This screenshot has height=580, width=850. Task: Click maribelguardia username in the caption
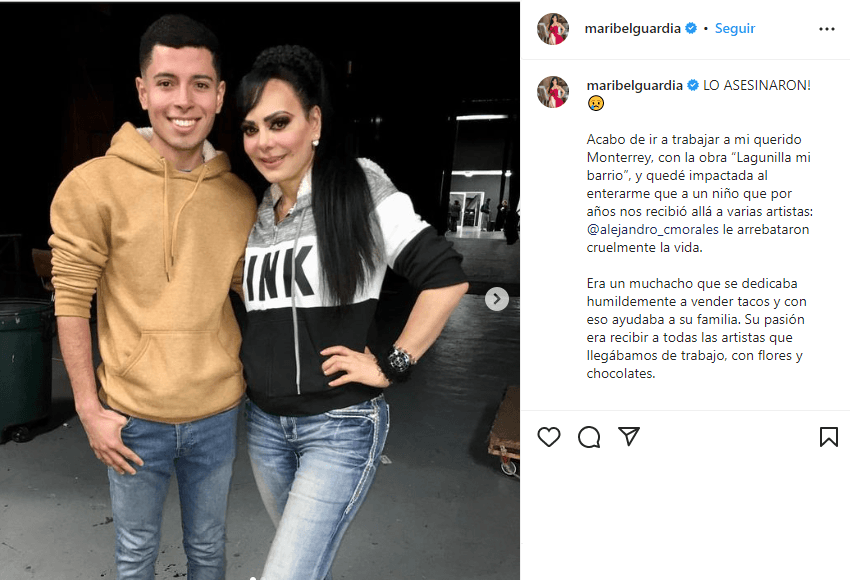coord(634,85)
